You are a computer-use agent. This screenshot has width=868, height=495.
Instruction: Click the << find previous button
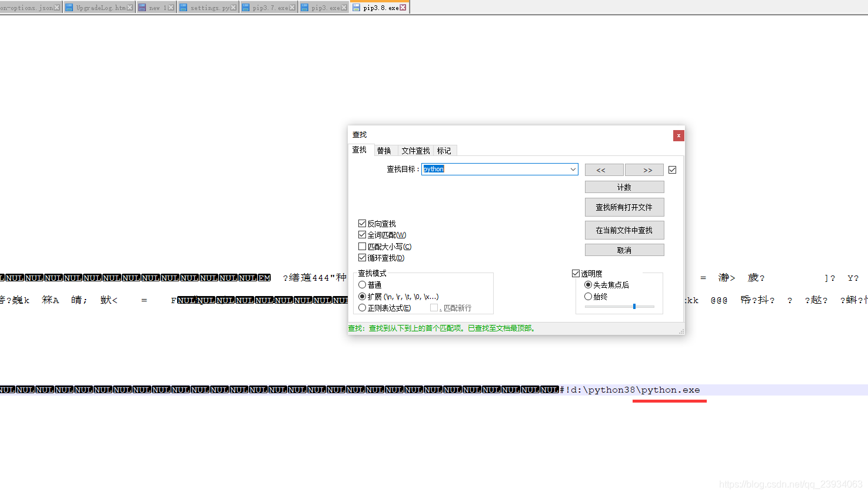tap(604, 170)
